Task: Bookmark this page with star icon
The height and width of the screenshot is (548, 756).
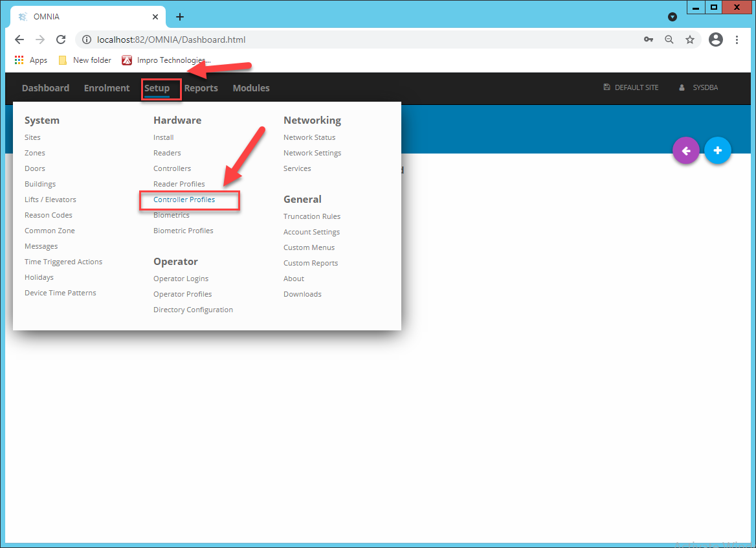Action: (x=690, y=40)
